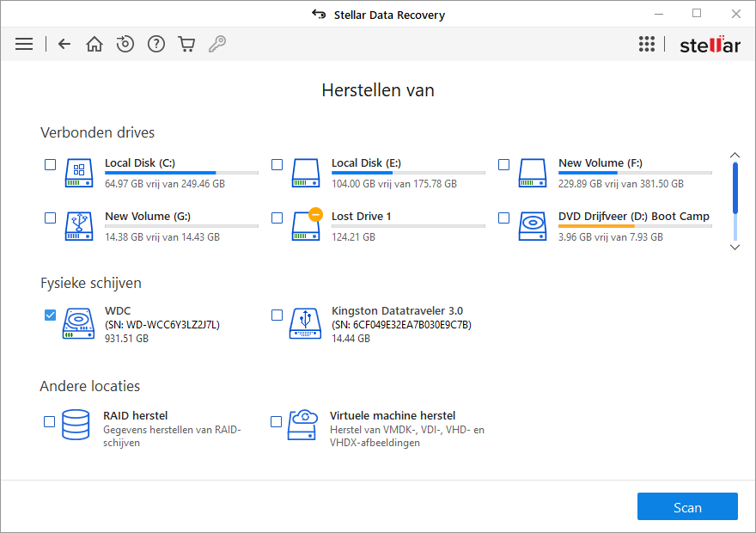Open the hamburger menu
The height and width of the screenshot is (533, 756).
[x=24, y=44]
